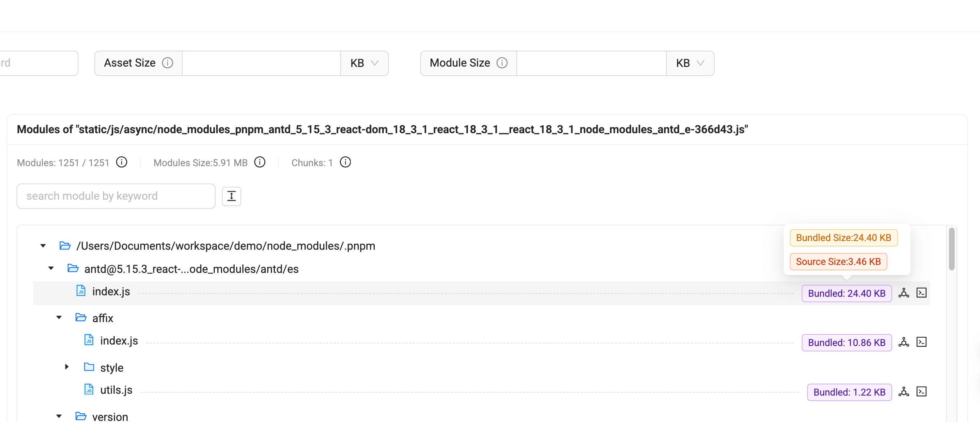Click the Asset Size label
Screen dimensions: 980x422
coord(130,63)
